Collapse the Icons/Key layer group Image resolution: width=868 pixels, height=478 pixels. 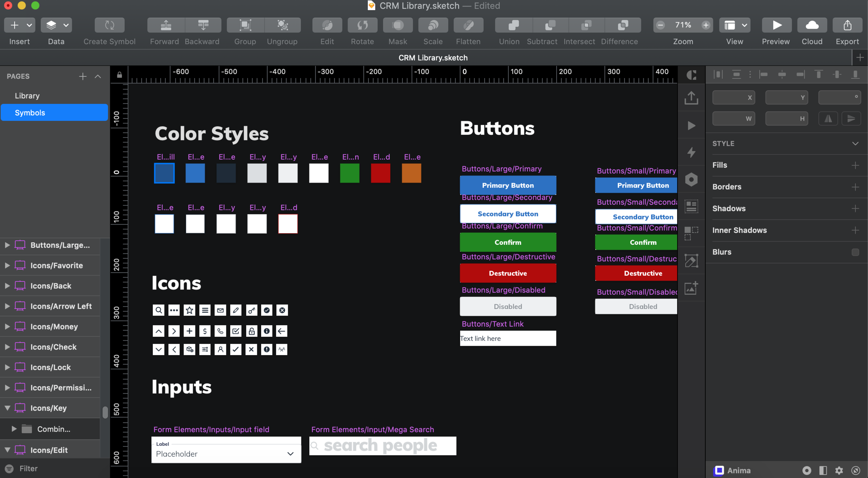click(x=7, y=408)
